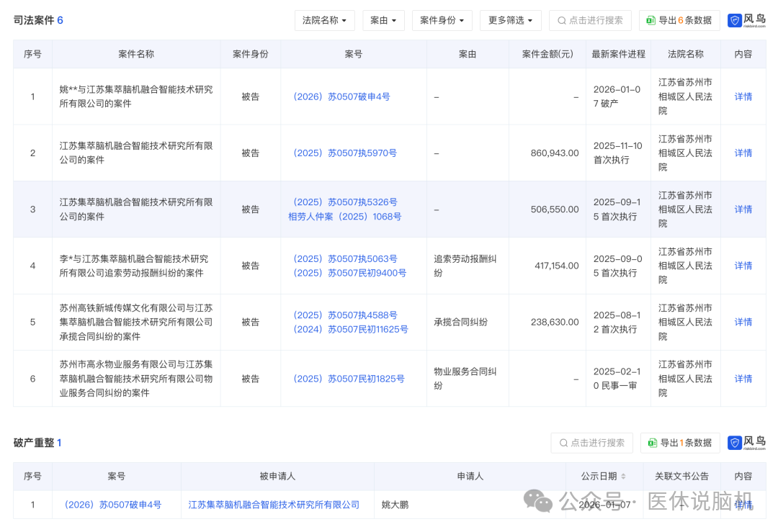View 详情 for case row 3
778x532 pixels.
[743, 209]
